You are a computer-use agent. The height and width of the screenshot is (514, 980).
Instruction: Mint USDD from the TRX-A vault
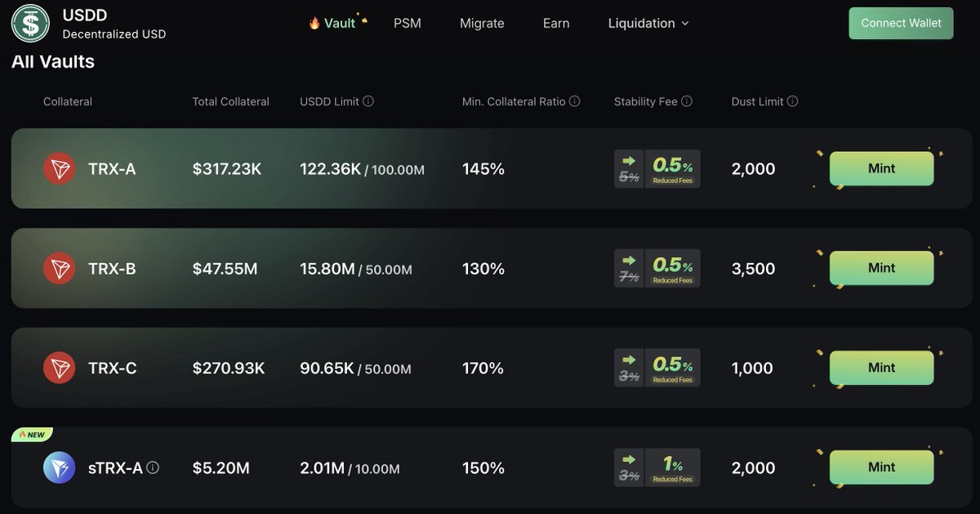tap(881, 168)
